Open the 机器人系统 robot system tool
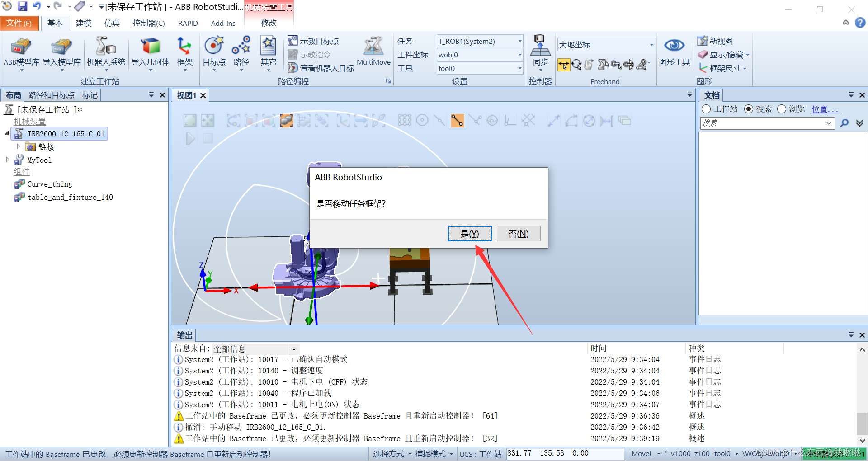 pos(106,53)
